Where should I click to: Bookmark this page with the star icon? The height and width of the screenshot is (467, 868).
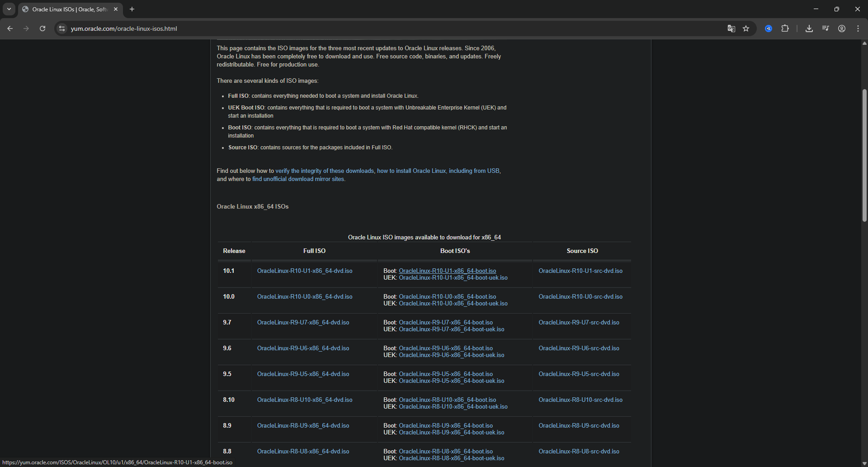[746, 28]
